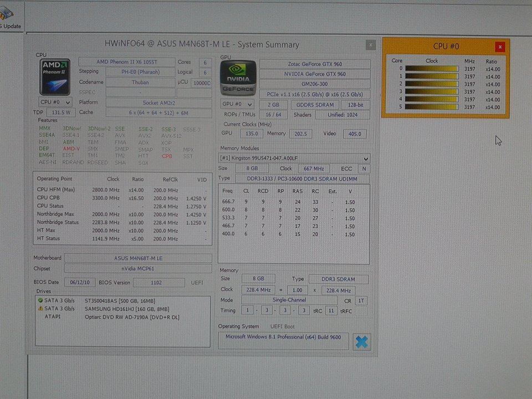
Task: Click the Core 0 clock bar
Action: [x=432, y=69]
